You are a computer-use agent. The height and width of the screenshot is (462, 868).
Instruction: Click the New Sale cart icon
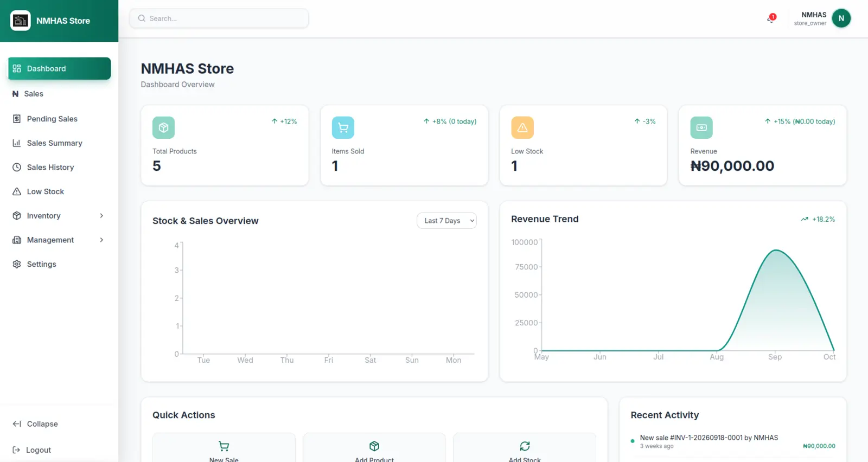[x=224, y=446]
